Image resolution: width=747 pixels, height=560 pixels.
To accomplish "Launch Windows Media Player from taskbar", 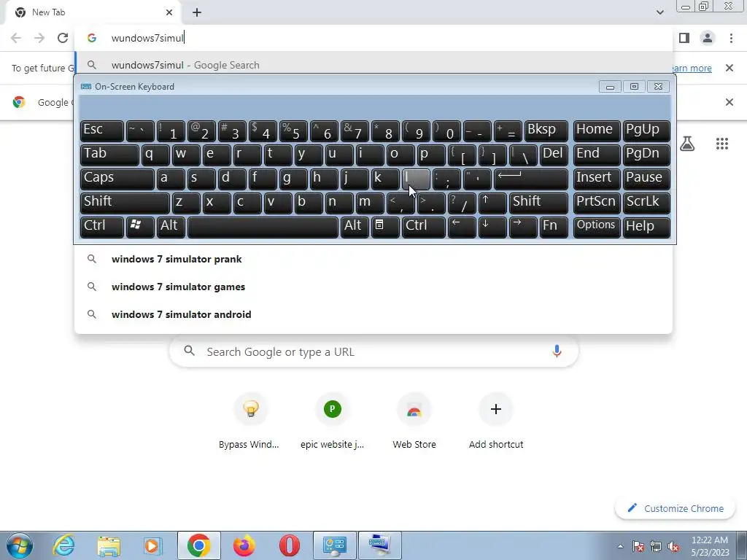I will click(x=153, y=545).
